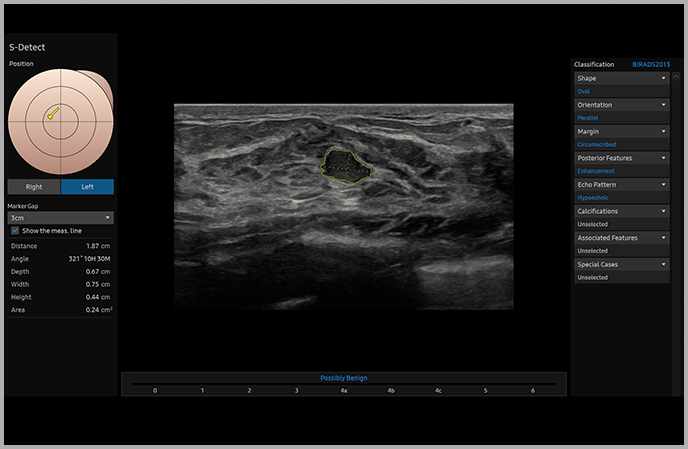Click the yellow lesion marker on breast diagram
The height and width of the screenshot is (449, 688).
(x=53, y=113)
